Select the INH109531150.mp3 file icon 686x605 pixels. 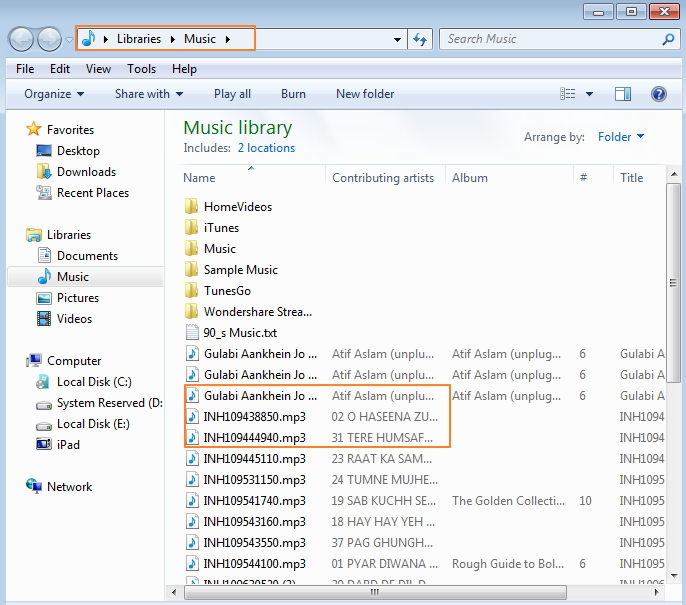pos(192,479)
